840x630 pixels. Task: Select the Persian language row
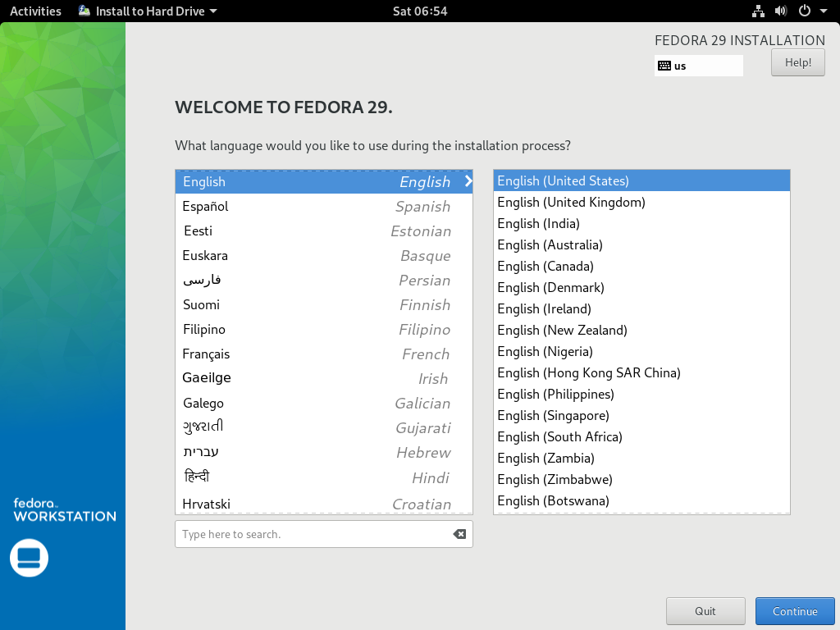(323, 281)
